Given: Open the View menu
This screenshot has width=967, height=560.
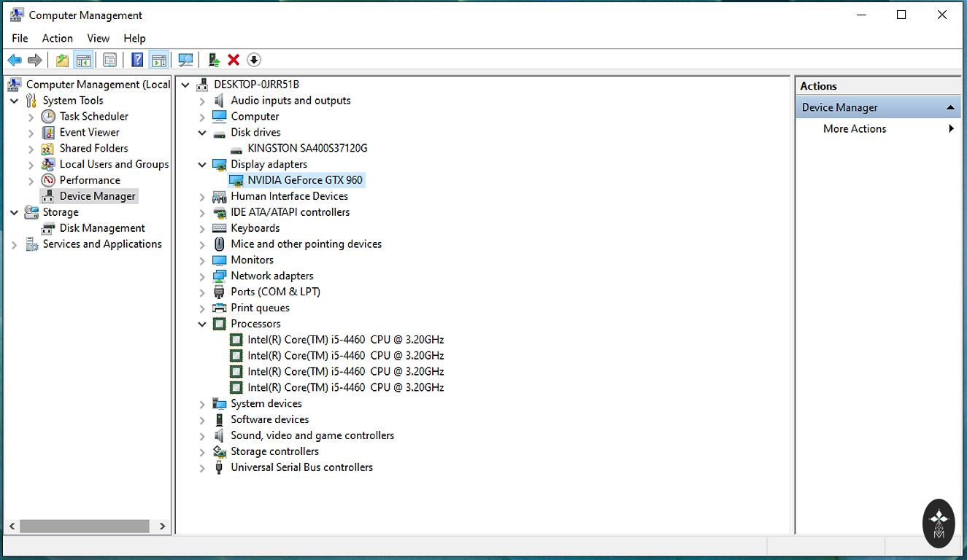Looking at the screenshot, I should [x=98, y=39].
